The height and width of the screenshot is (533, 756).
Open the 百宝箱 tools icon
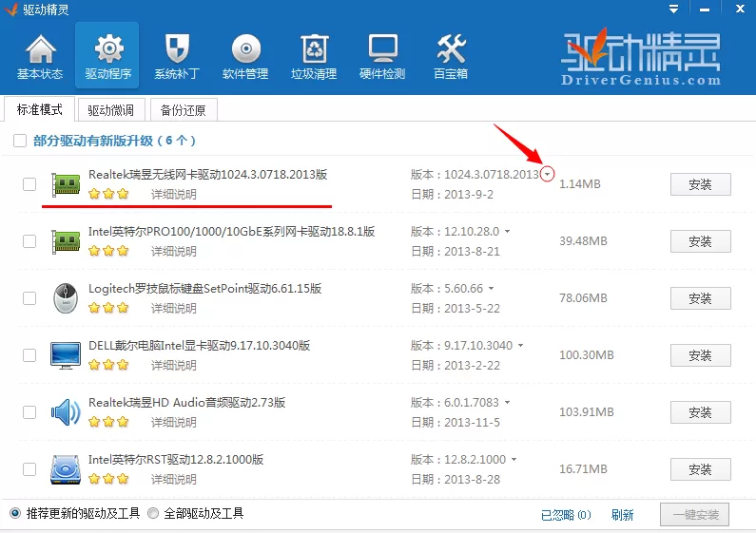[x=451, y=48]
